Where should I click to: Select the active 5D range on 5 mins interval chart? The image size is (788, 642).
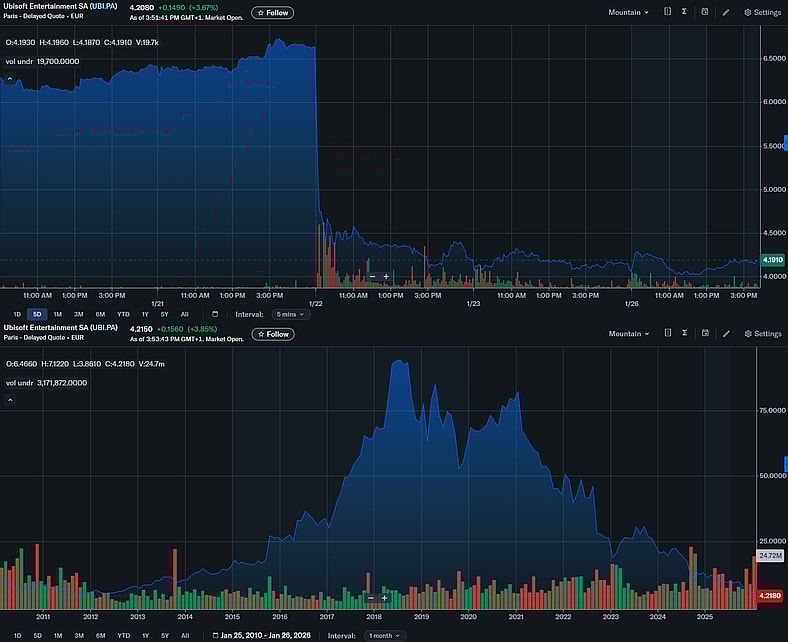(37, 314)
